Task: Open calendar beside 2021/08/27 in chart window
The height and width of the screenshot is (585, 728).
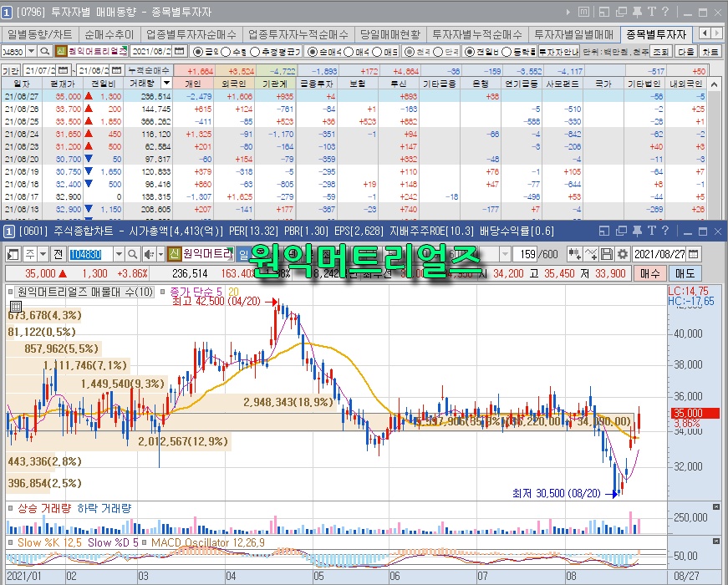Action: point(693,254)
